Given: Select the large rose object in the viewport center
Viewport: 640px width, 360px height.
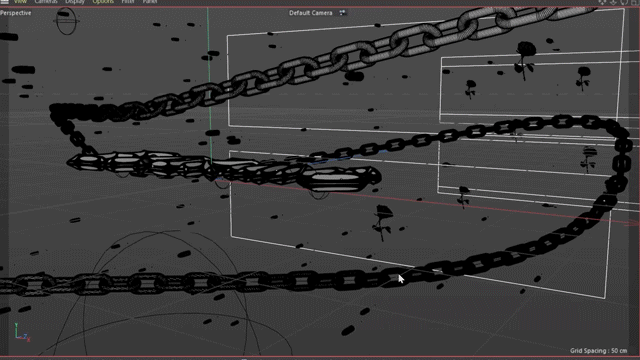Looking at the screenshot, I should (x=382, y=222).
